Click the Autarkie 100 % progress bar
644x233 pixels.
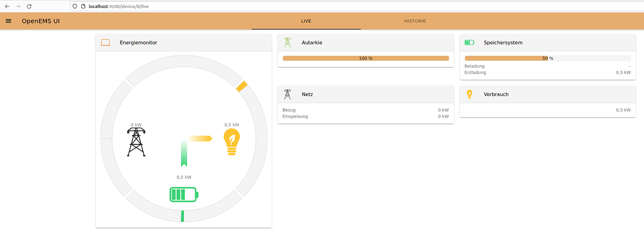[365, 58]
